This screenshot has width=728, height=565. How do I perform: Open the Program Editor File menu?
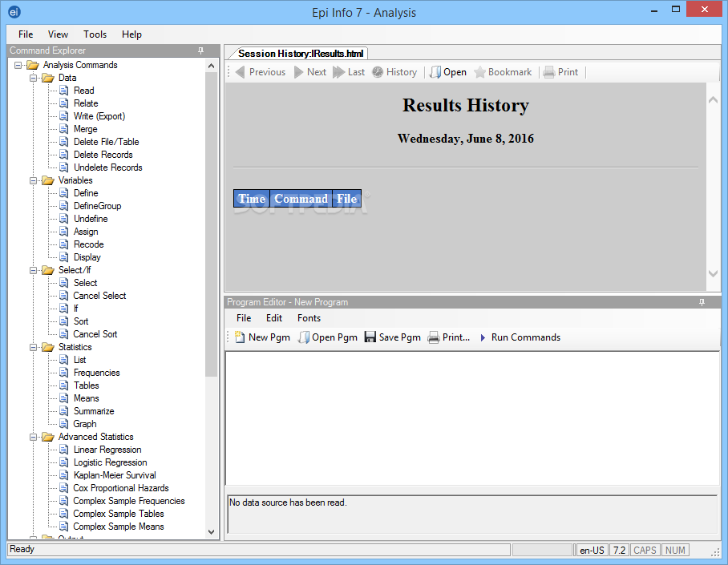tap(244, 318)
